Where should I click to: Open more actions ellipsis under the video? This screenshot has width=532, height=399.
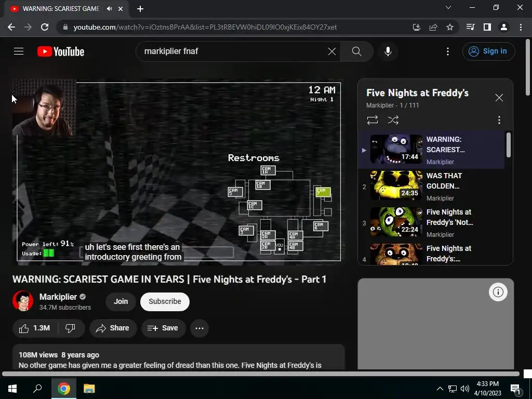[199, 328]
